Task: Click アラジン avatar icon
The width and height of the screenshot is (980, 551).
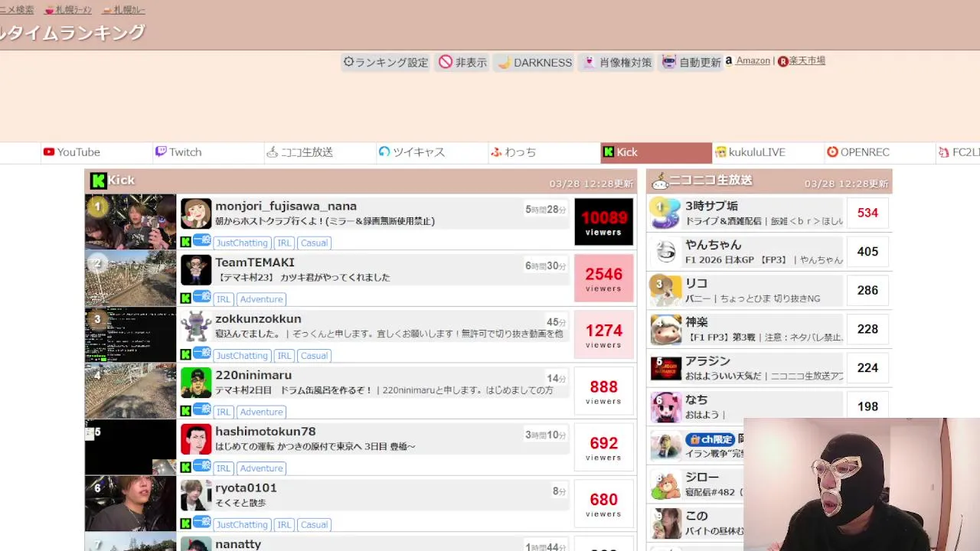Action: pyautogui.click(x=665, y=368)
